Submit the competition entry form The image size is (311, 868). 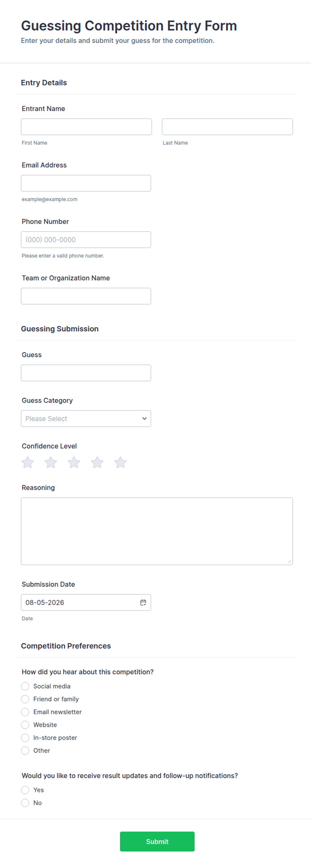[157, 841]
